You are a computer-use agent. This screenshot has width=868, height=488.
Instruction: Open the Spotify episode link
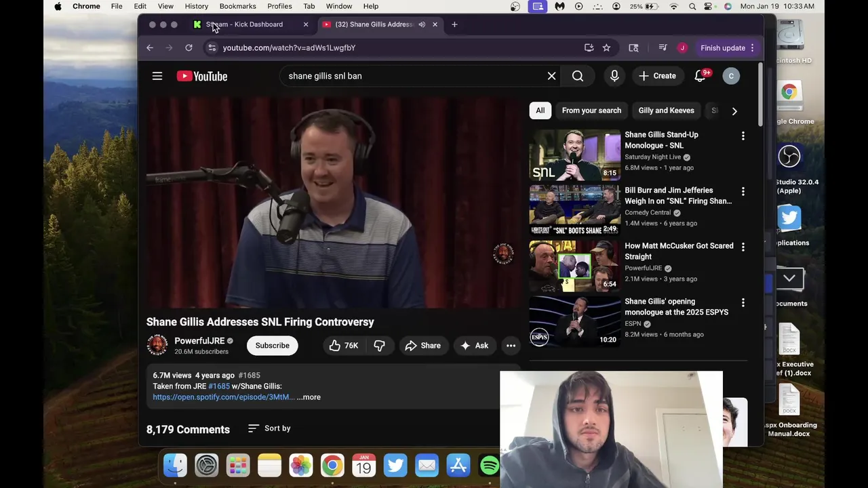click(x=224, y=397)
